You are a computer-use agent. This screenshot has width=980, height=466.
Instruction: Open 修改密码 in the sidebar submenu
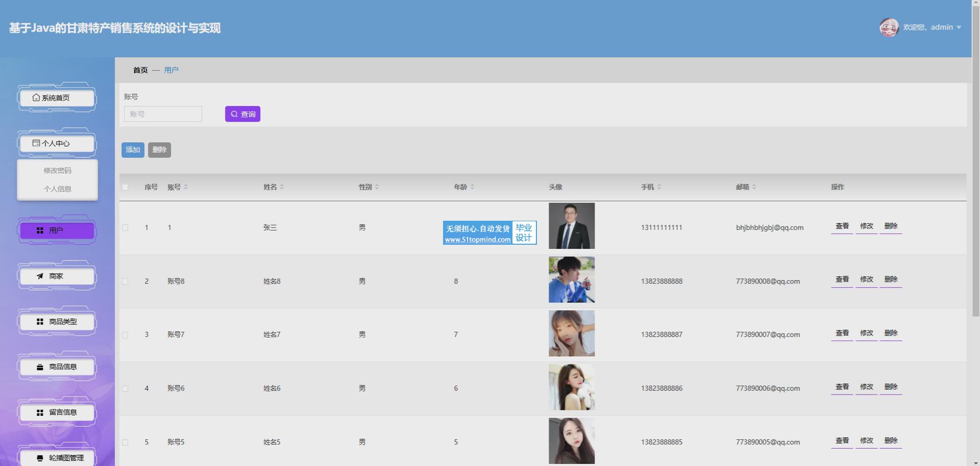point(57,171)
